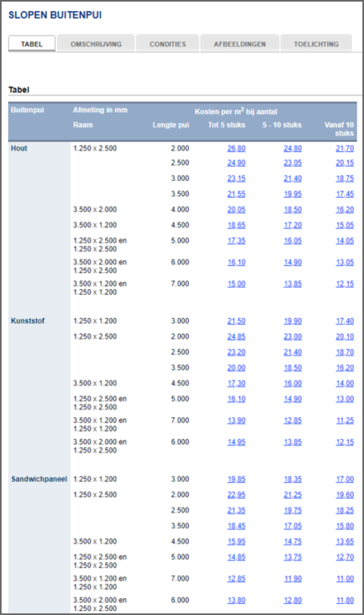Open the Condities tab
This screenshot has height=615, width=364.
point(168,44)
